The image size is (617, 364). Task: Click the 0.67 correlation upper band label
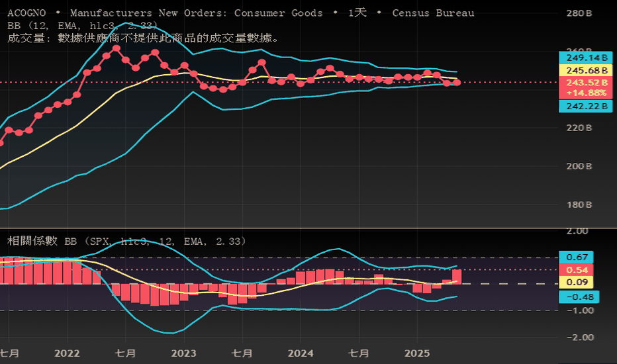tap(576, 257)
